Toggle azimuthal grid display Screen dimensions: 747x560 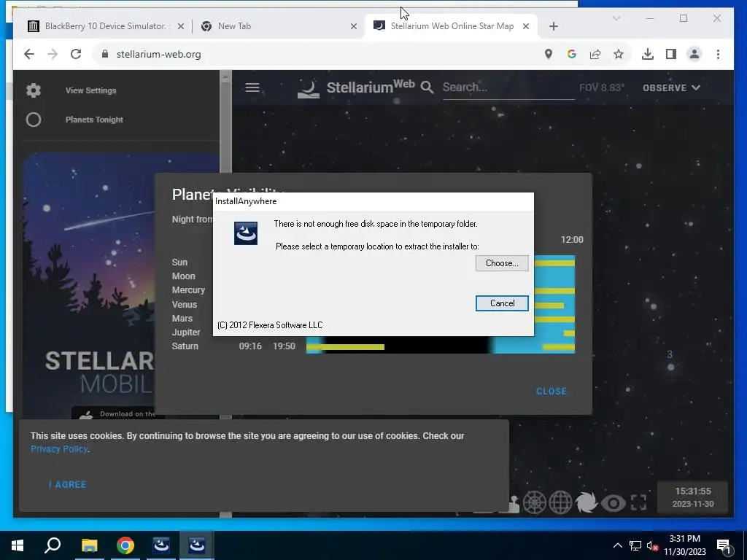click(535, 502)
